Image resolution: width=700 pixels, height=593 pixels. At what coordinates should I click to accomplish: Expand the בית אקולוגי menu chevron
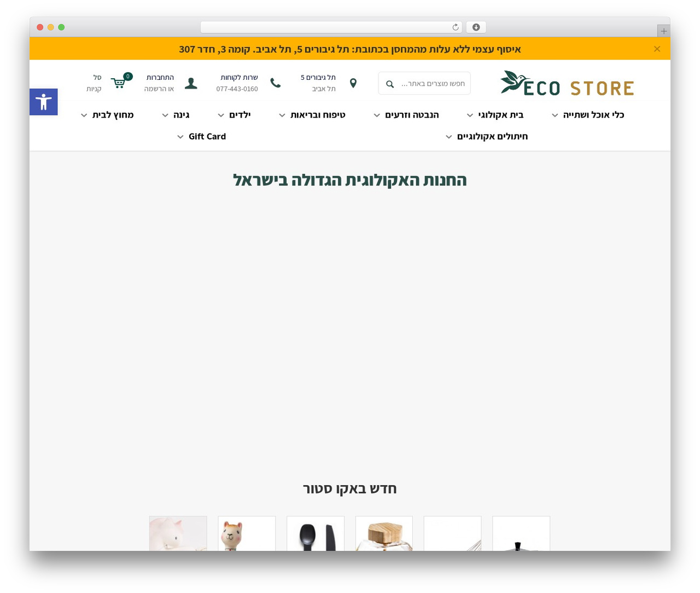470,115
